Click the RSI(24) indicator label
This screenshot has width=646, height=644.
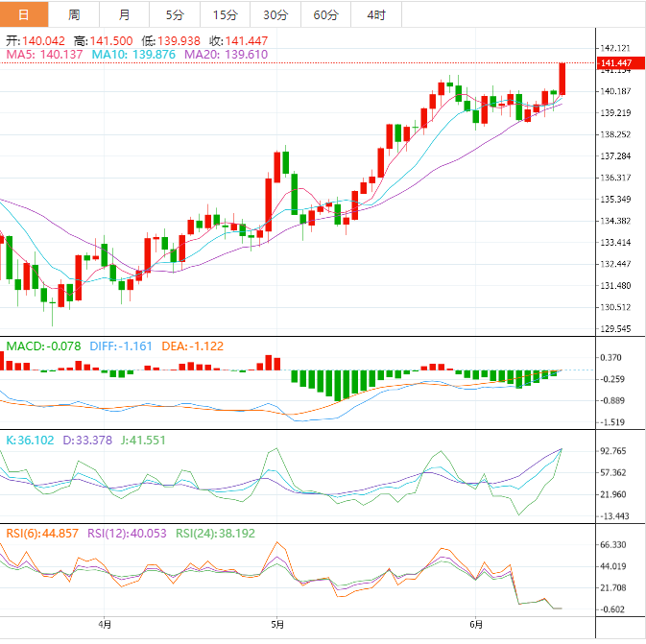tap(216, 533)
